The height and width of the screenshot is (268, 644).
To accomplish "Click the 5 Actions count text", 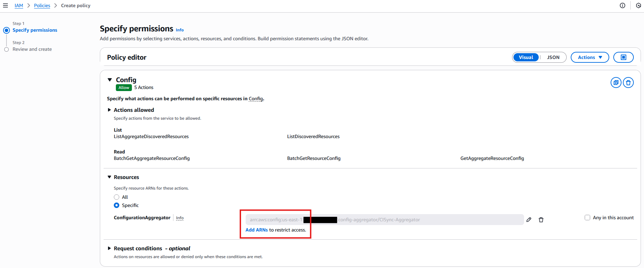I will 144,87.
